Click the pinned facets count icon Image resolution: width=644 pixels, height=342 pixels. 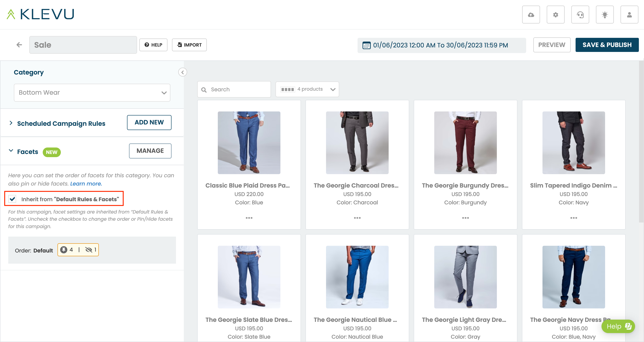pos(64,250)
